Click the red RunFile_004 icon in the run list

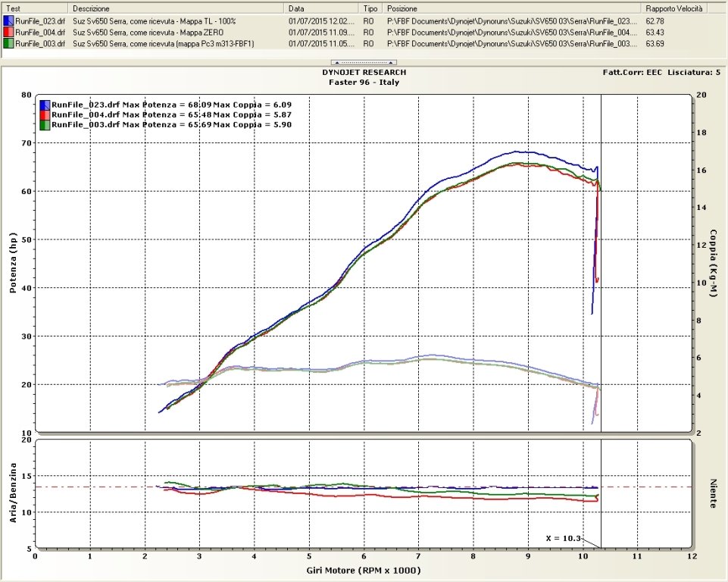[x=8, y=33]
